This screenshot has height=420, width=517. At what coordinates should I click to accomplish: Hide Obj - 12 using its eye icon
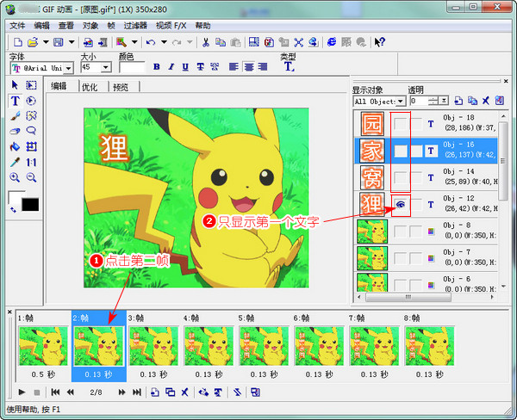point(401,205)
